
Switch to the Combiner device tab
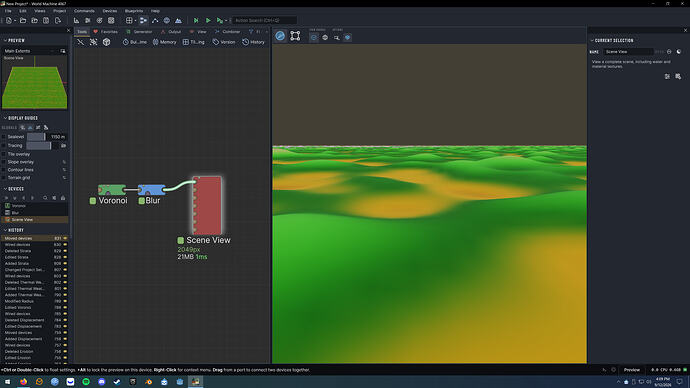pyautogui.click(x=228, y=32)
